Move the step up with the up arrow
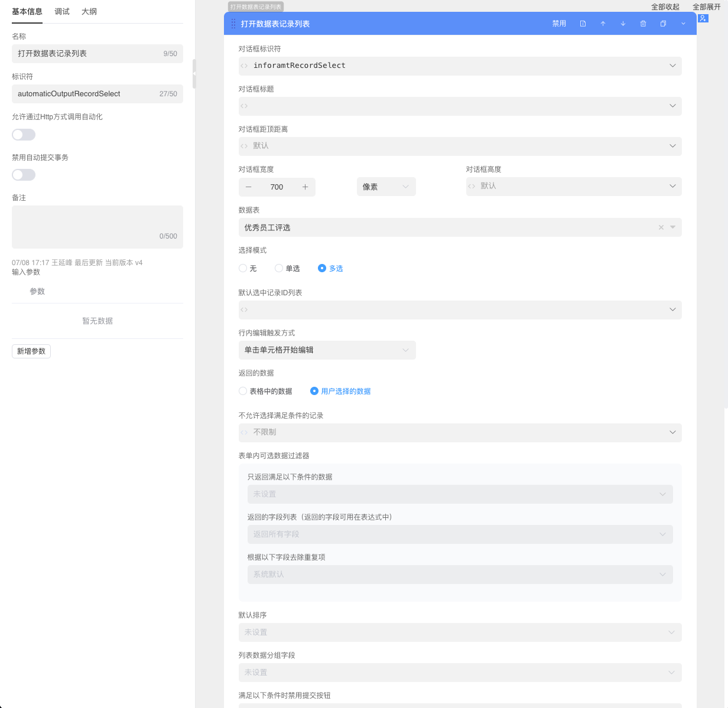Screen dimensions: 728x708 click(603, 24)
